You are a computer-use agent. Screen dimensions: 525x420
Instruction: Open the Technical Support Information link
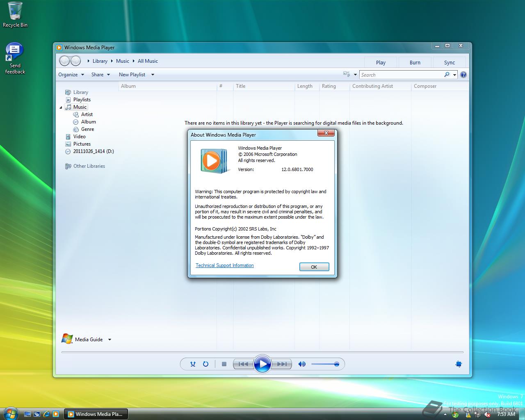point(225,265)
